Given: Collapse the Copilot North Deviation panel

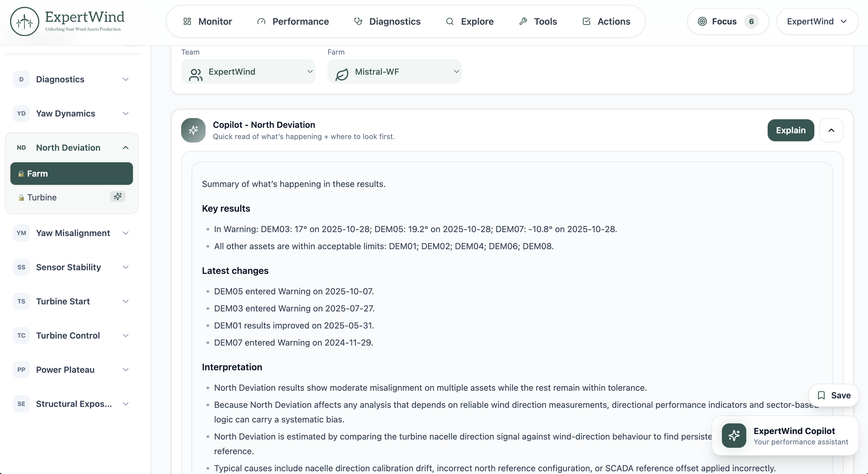Looking at the screenshot, I should [831, 130].
